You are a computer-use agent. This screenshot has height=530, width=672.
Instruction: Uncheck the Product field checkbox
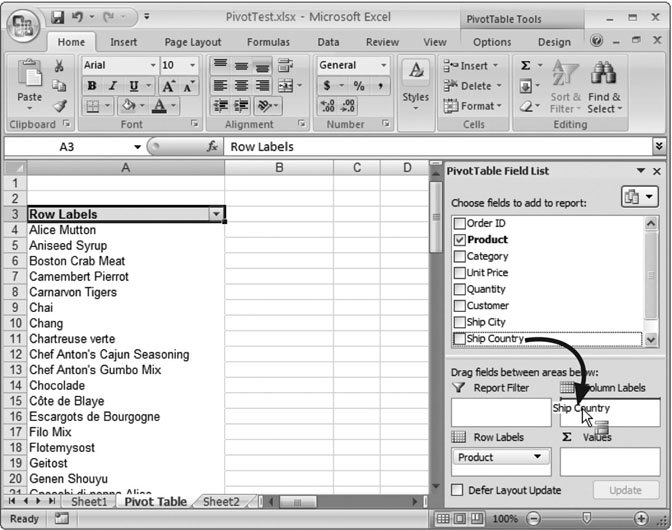point(460,240)
